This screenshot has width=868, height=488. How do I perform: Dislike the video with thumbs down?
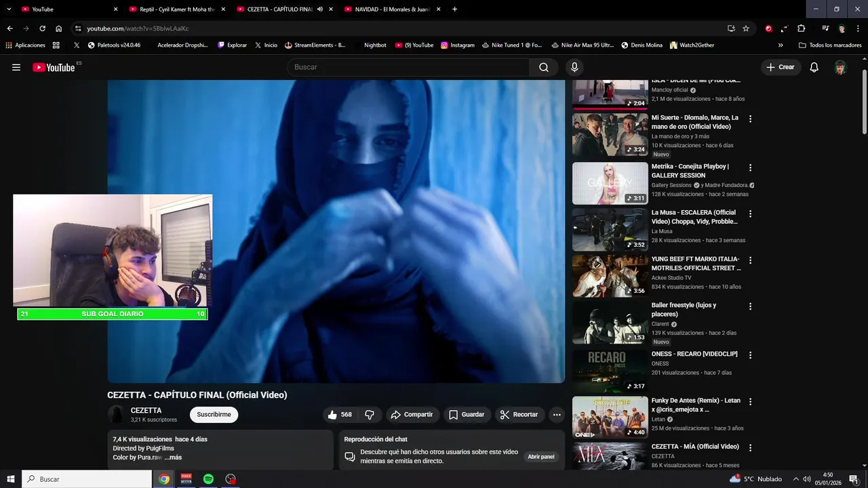pos(370,415)
